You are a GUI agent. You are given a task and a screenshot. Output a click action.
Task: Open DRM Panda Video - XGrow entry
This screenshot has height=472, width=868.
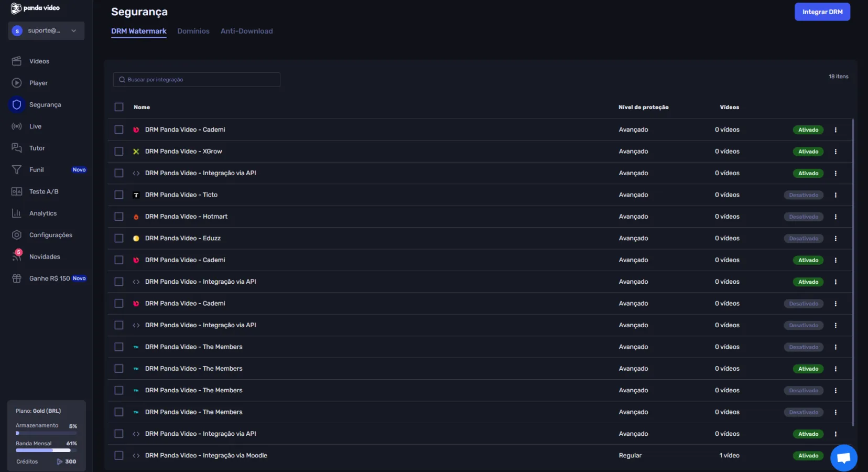tap(183, 152)
